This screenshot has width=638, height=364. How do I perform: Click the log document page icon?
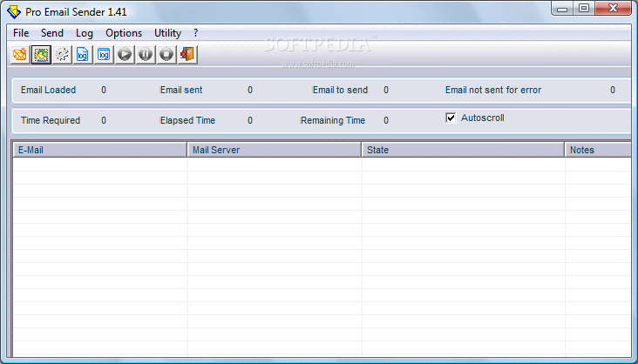pos(83,54)
